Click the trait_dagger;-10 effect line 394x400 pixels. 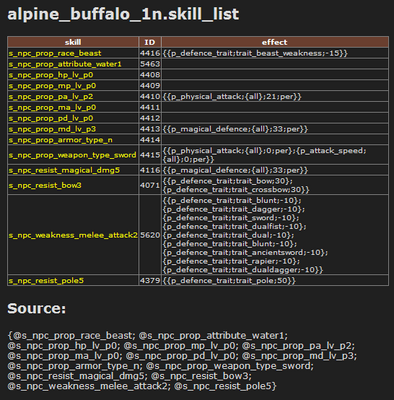tap(234, 209)
